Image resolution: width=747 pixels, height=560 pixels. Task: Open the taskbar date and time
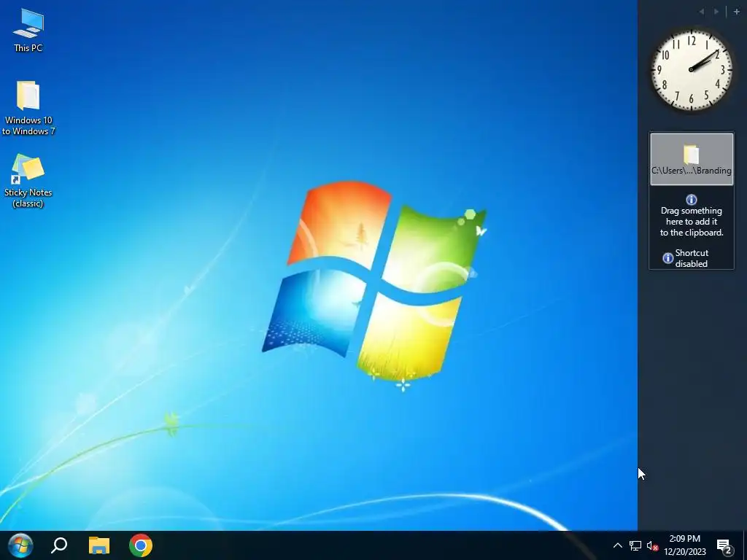(x=685, y=545)
